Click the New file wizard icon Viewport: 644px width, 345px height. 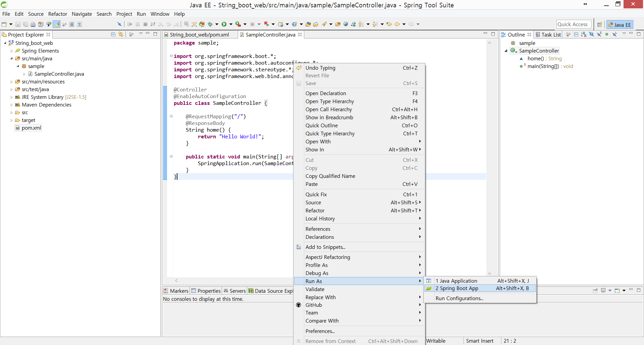pos(4,24)
